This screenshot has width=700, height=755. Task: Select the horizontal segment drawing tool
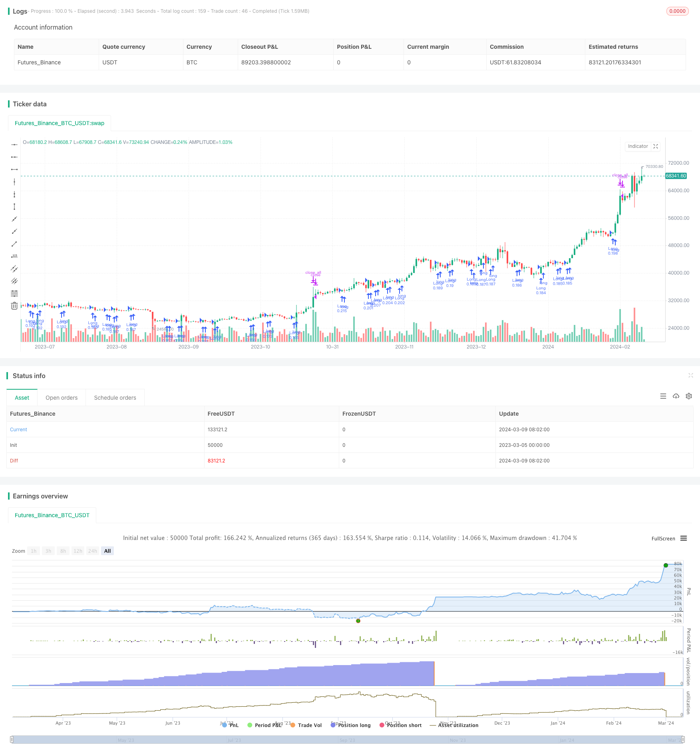click(14, 169)
